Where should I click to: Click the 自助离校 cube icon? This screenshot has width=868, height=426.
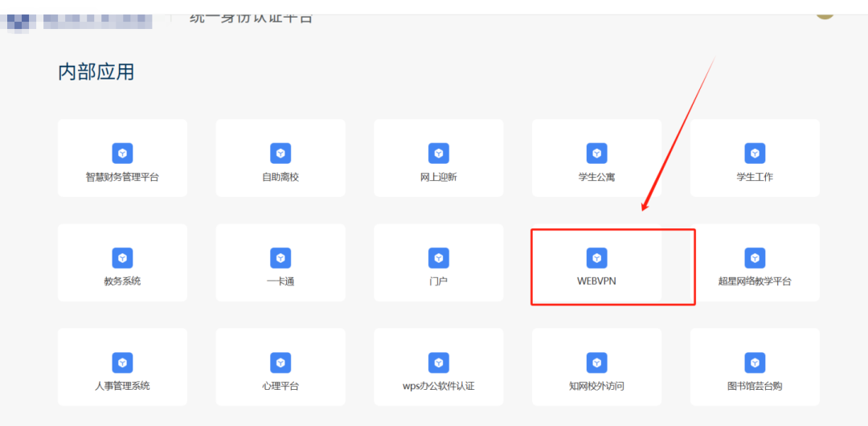(280, 154)
